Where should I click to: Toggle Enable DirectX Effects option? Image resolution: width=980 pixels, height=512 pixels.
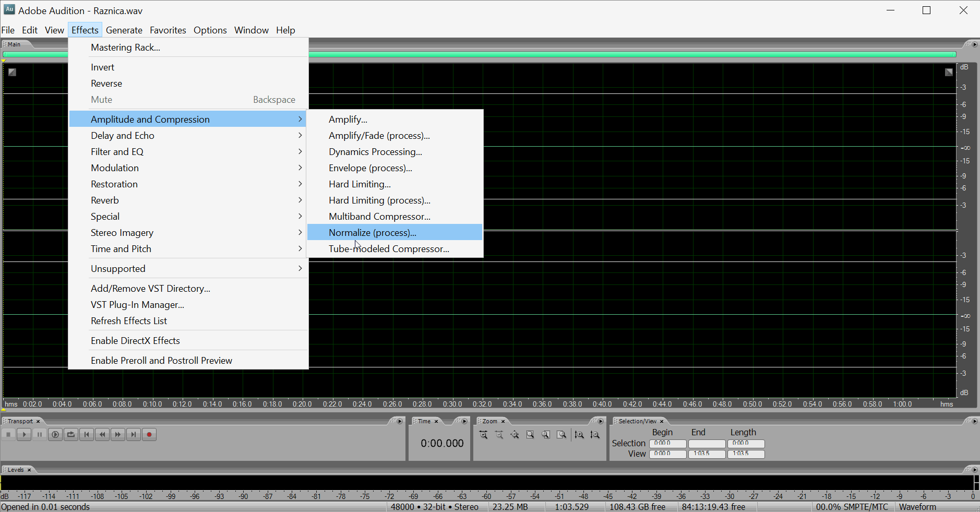click(188, 341)
